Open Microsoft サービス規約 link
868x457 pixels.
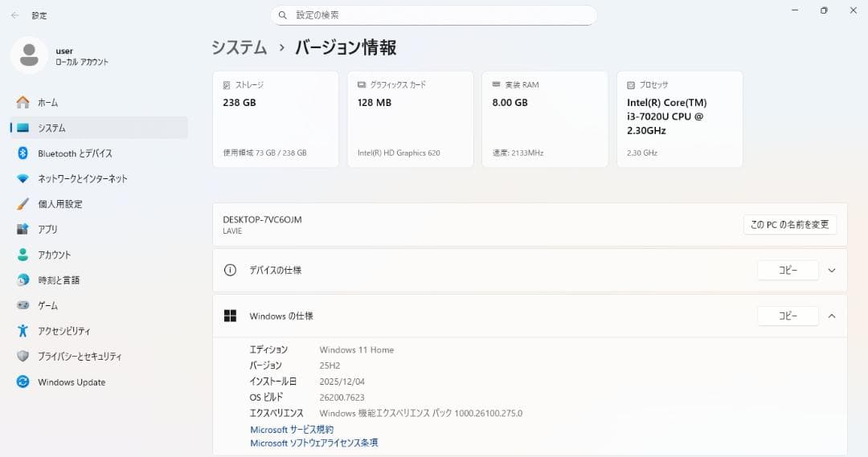pos(292,430)
